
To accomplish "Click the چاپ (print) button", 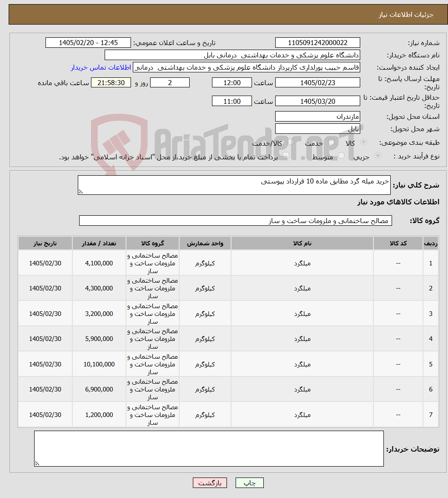I will click(x=249, y=483).
